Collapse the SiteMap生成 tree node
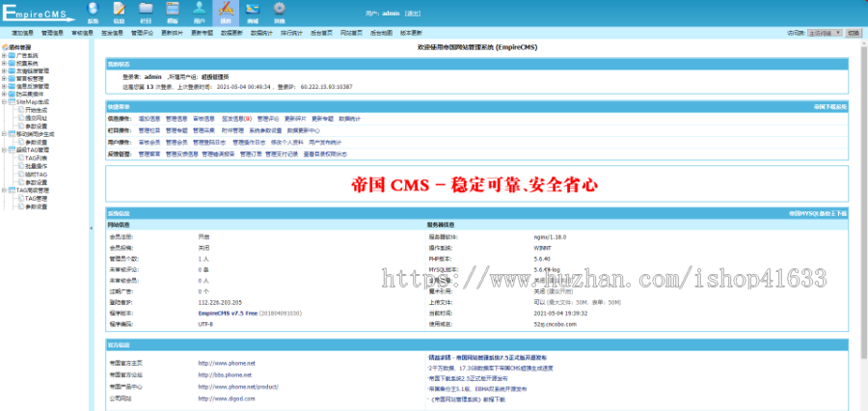 5,102
